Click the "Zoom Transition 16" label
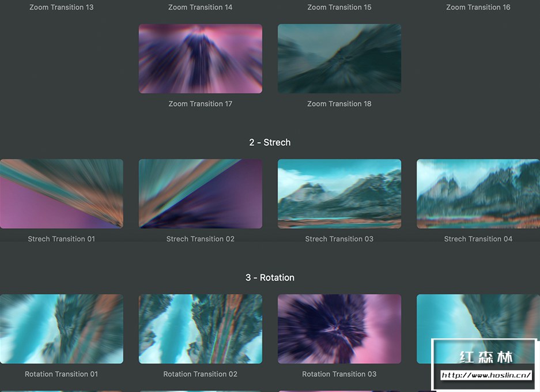 pos(478,7)
